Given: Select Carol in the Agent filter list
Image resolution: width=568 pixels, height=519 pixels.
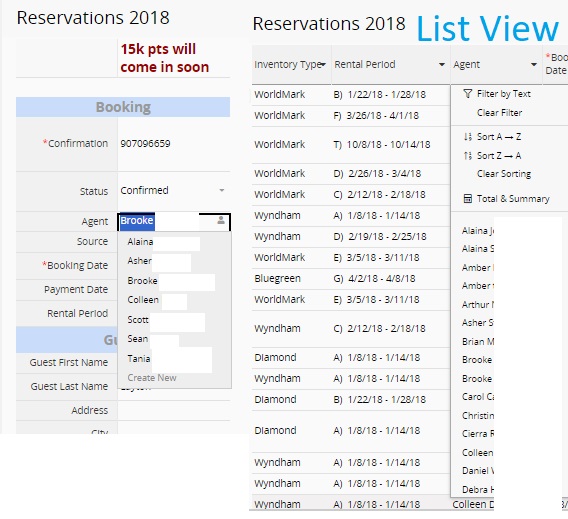Looking at the screenshot, I should (x=477, y=397).
